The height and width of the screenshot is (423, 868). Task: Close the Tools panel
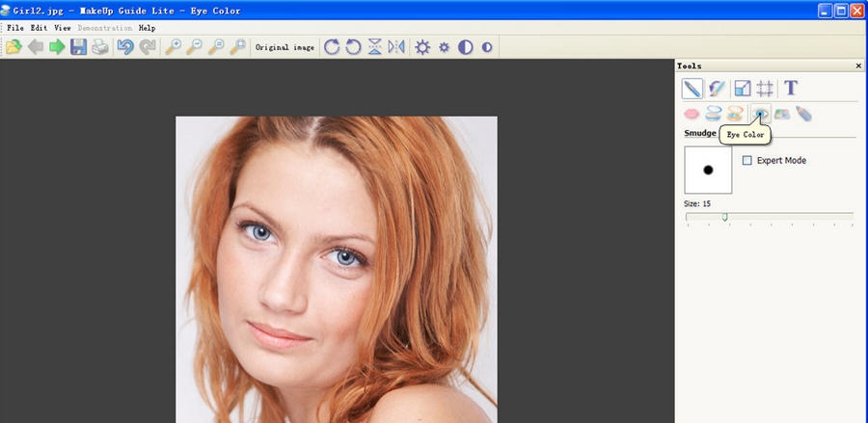point(858,66)
